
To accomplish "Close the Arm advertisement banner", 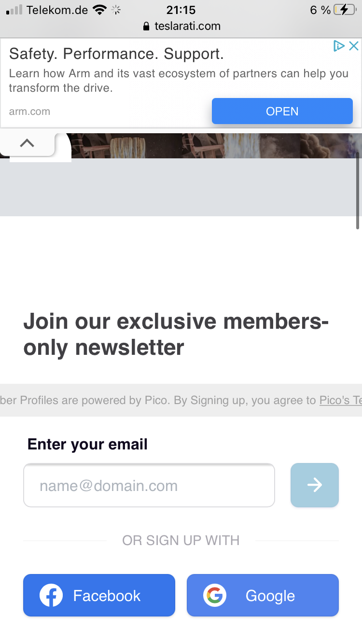I will click(x=354, y=46).
